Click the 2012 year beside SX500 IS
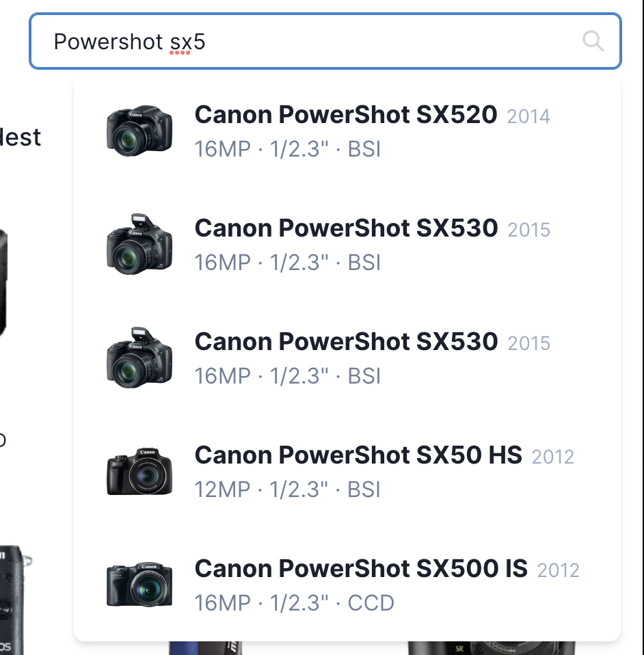The width and height of the screenshot is (644, 655). pyautogui.click(x=558, y=570)
